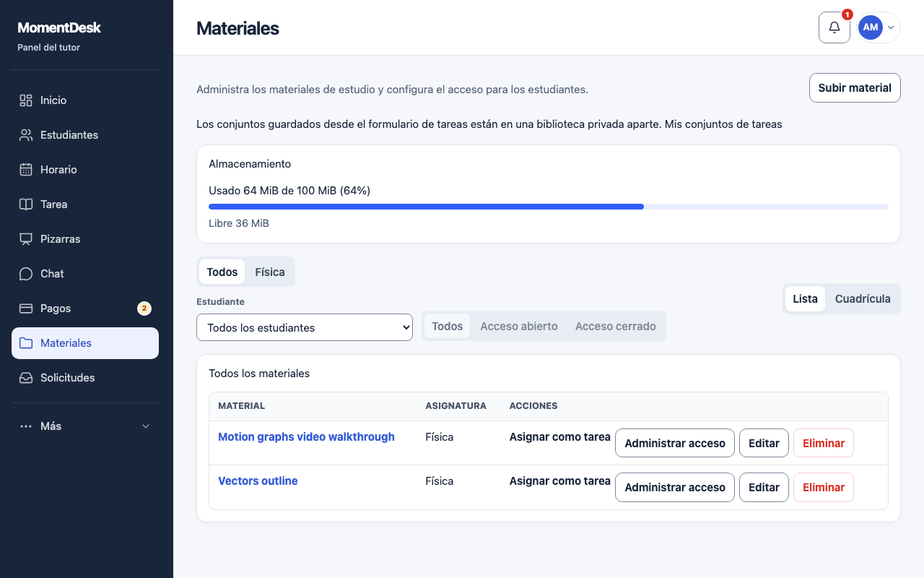Click the Materiales folder icon

coord(26,343)
